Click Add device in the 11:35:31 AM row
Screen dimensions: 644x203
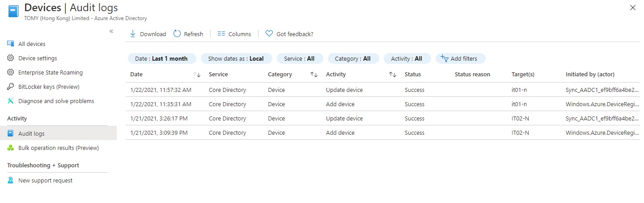pyautogui.click(x=340, y=104)
